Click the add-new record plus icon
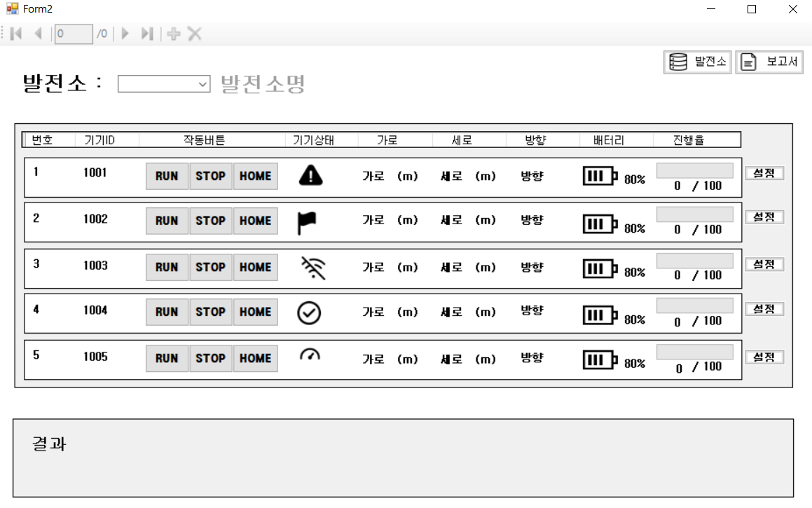812x508 pixels. pyautogui.click(x=172, y=33)
